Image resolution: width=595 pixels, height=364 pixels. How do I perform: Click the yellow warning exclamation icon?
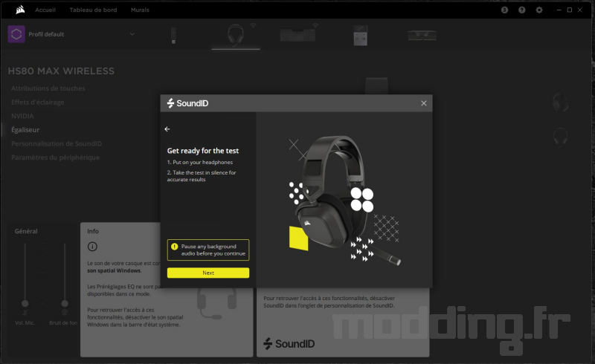point(174,247)
